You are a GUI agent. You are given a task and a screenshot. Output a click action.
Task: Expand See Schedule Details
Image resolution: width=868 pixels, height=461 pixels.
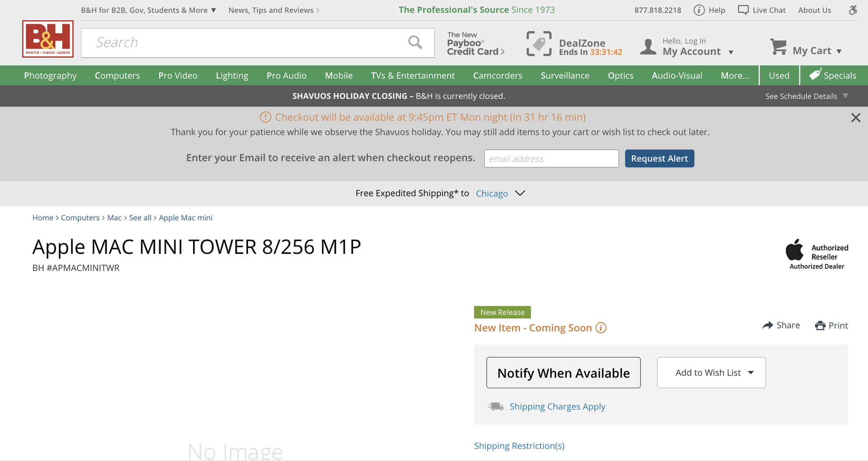(x=806, y=96)
